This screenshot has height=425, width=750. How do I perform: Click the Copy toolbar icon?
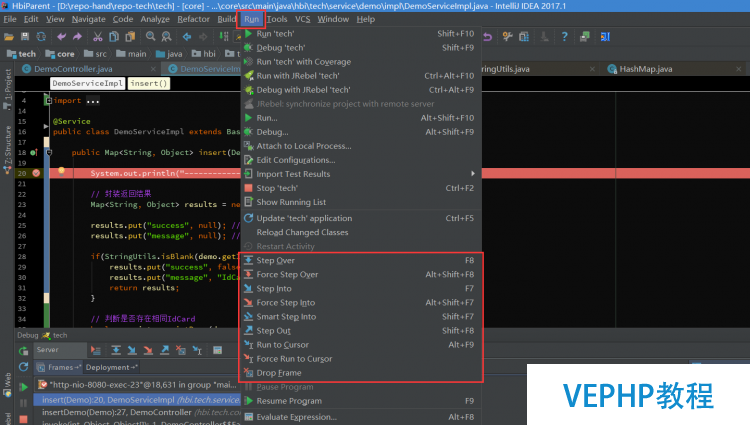(x=114, y=37)
